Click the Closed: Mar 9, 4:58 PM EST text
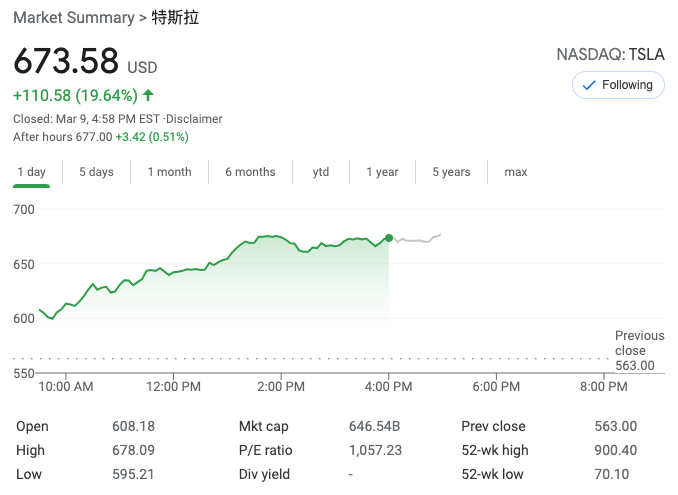 (86, 119)
